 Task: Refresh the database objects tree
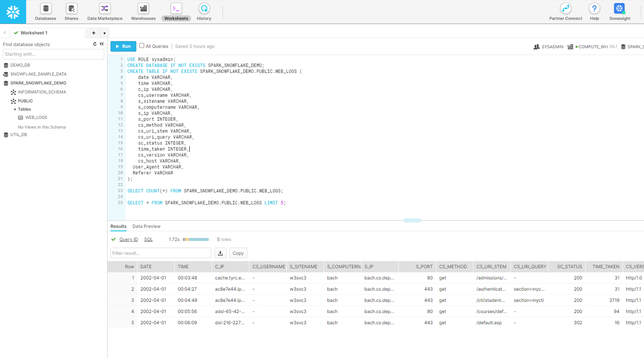coord(94,44)
